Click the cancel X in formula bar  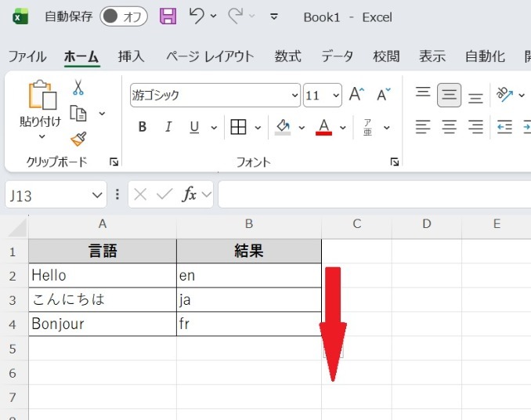click(140, 194)
